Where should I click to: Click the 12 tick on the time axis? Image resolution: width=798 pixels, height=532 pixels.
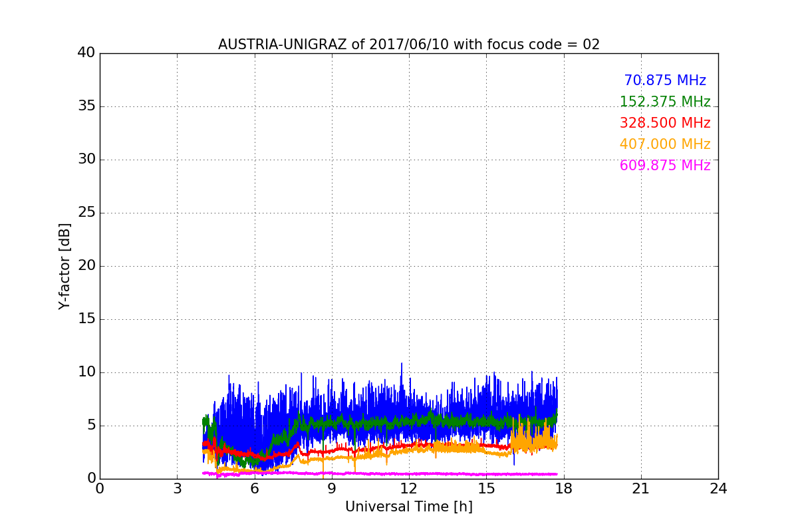(409, 489)
